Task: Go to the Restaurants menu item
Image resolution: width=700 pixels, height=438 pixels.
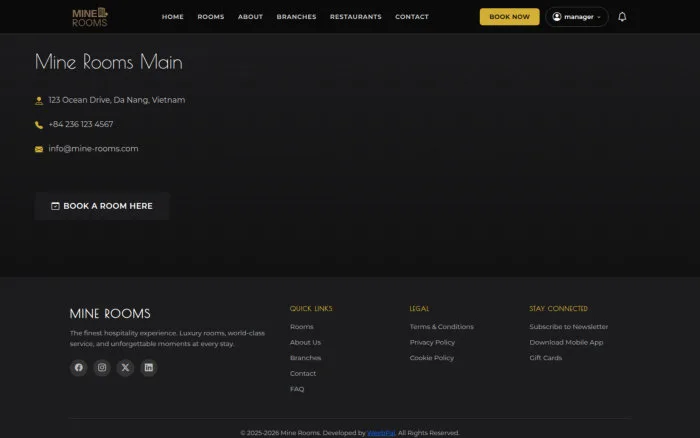Action: point(356,17)
